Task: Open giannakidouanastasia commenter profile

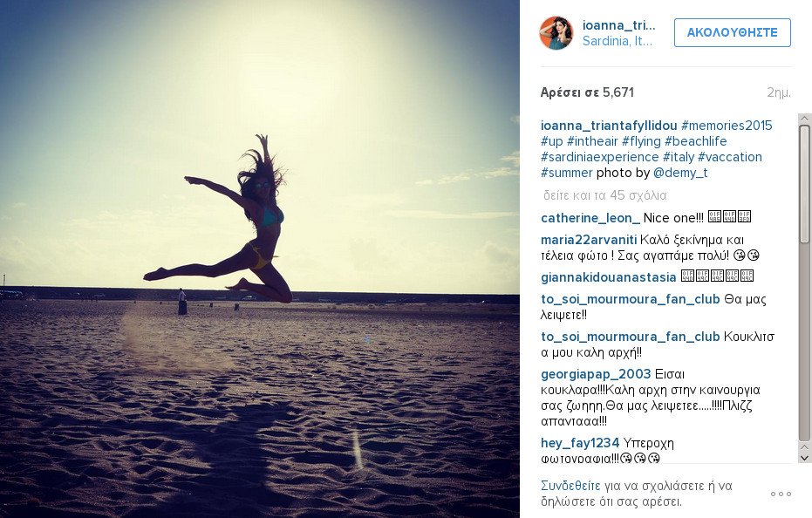Action: [609, 277]
